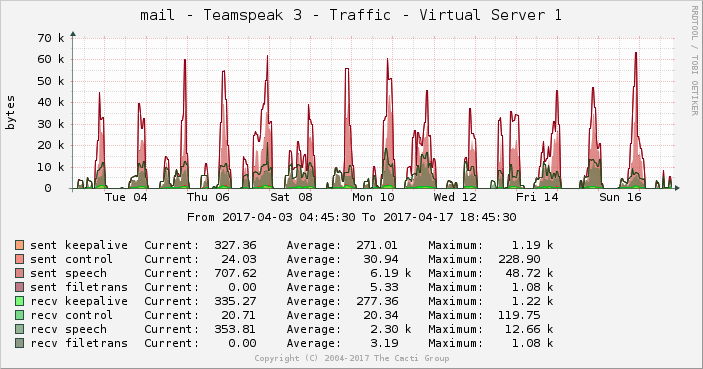
Task: Click sent keepalive average value 271.01
Action: point(377,245)
